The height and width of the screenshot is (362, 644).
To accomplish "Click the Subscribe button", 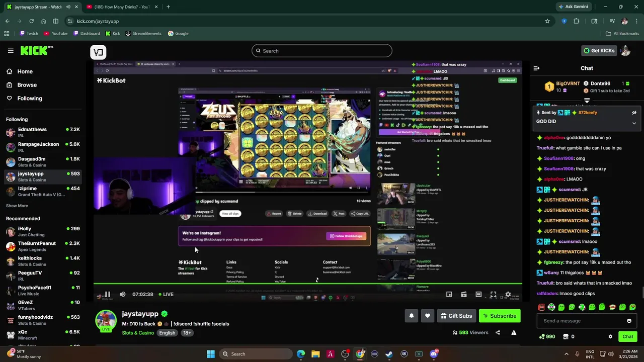I will (500, 316).
